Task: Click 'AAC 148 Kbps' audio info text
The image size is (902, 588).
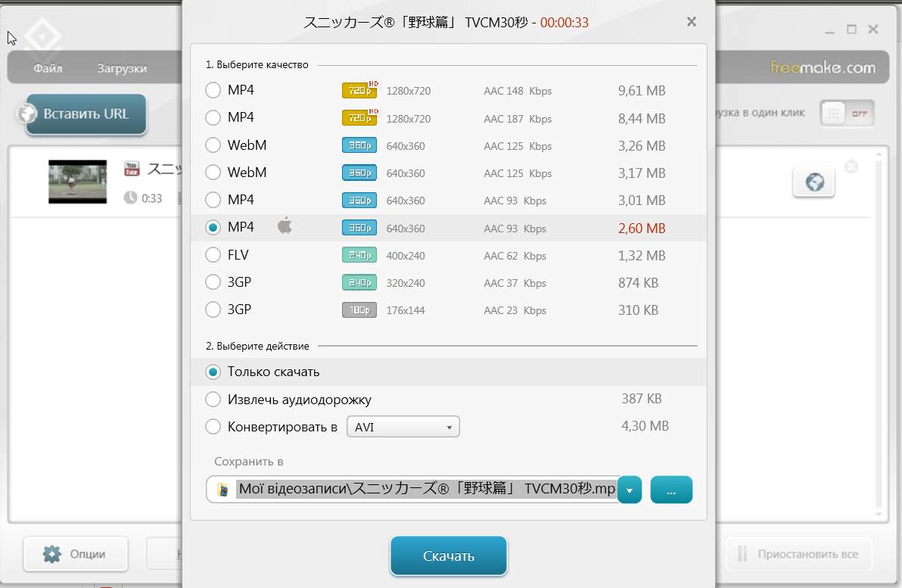Action: pyautogui.click(x=518, y=91)
